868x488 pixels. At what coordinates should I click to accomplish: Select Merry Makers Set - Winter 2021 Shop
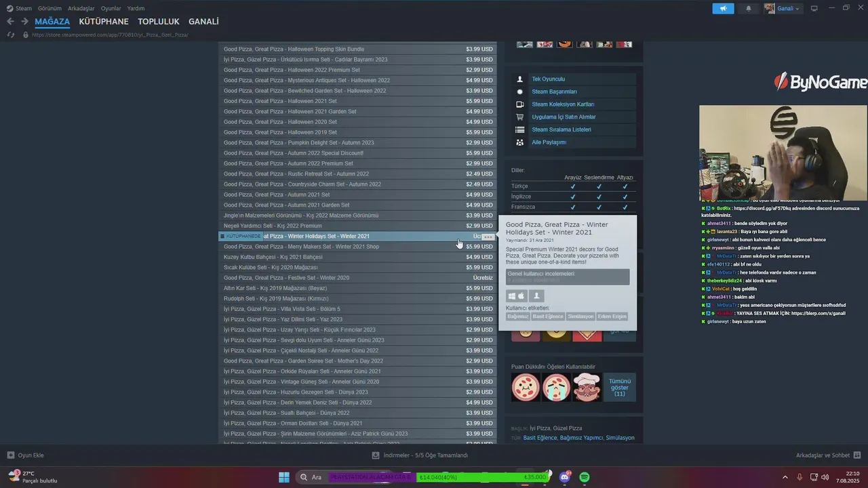(x=358, y=247)
